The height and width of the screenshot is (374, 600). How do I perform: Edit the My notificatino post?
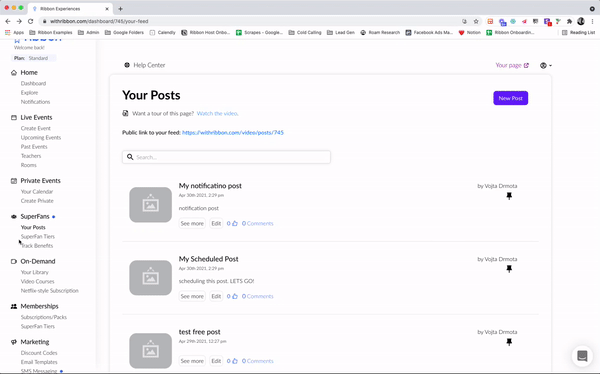coord(216,223)
